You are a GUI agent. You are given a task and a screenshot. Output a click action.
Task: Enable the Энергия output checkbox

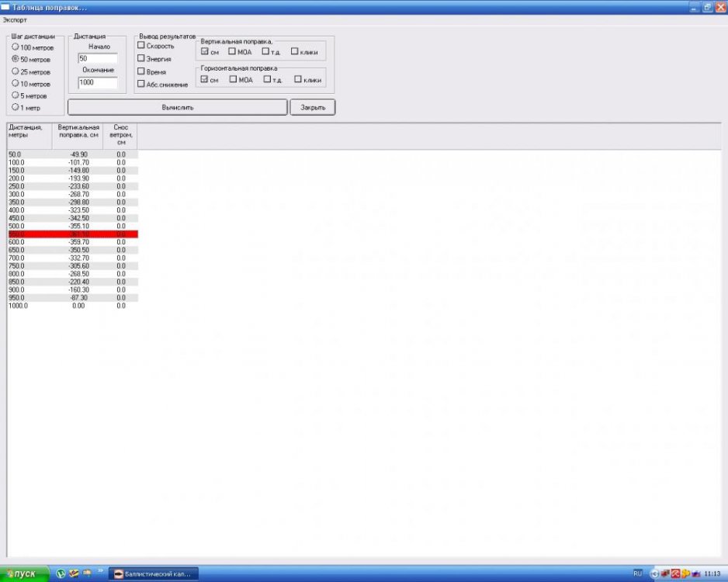point(141,58)
